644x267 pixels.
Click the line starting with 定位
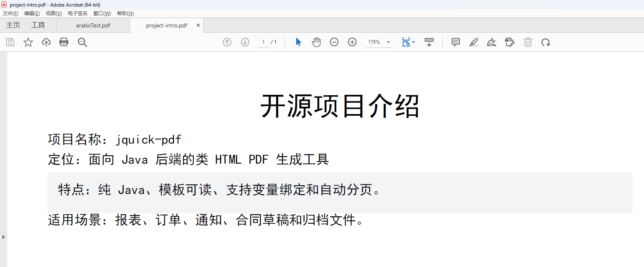188,159
